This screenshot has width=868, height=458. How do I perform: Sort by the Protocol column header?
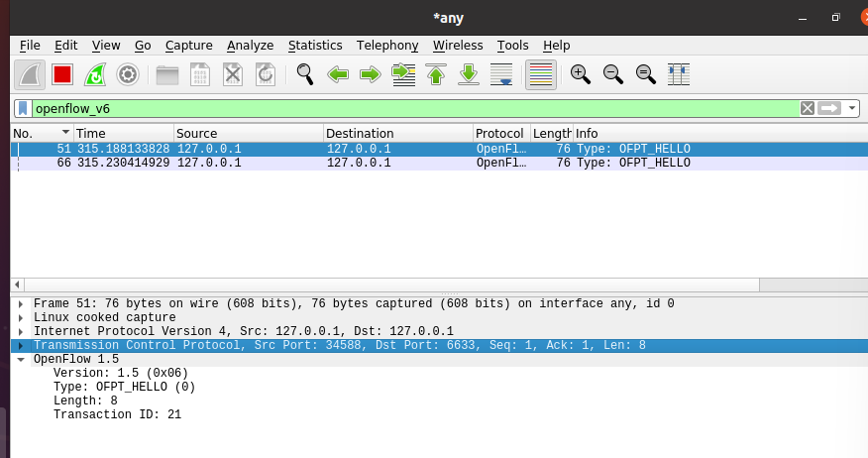[x=501, y=134]
